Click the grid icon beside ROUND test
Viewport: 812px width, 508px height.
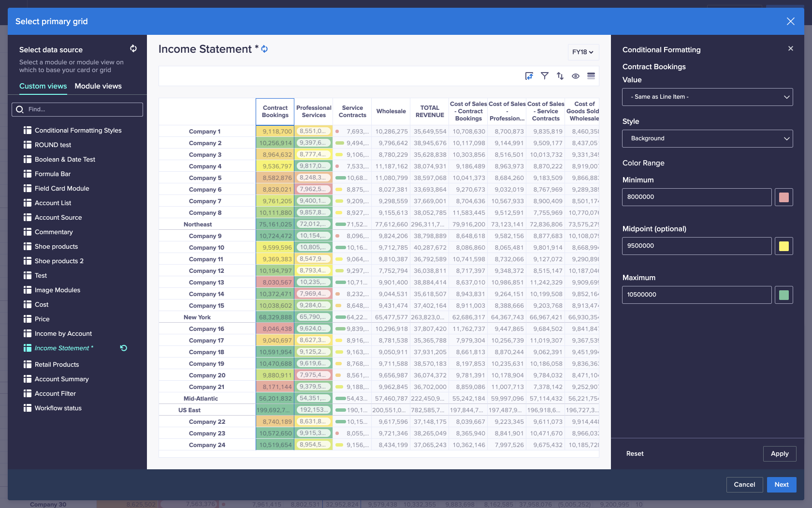(x=28, y=145)
